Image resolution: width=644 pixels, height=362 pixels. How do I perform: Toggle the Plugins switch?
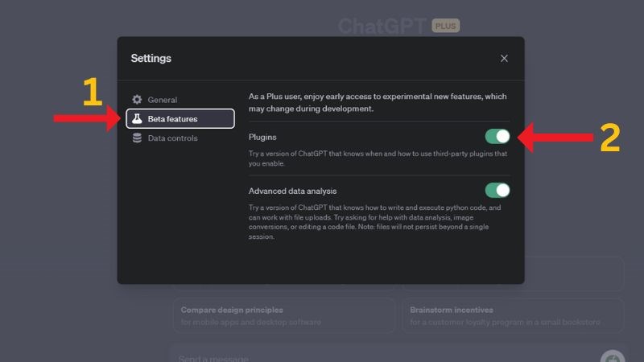pos(497,136)
